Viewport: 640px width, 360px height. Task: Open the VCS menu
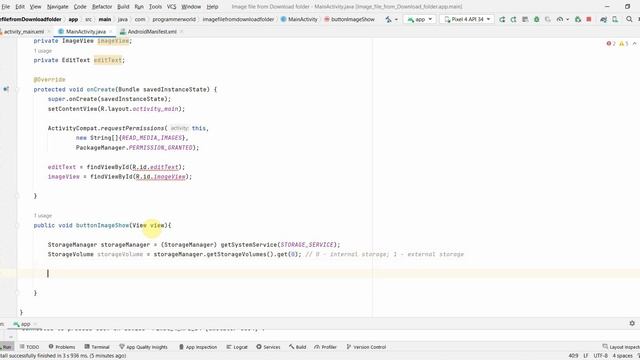click(x=171, y=7)
